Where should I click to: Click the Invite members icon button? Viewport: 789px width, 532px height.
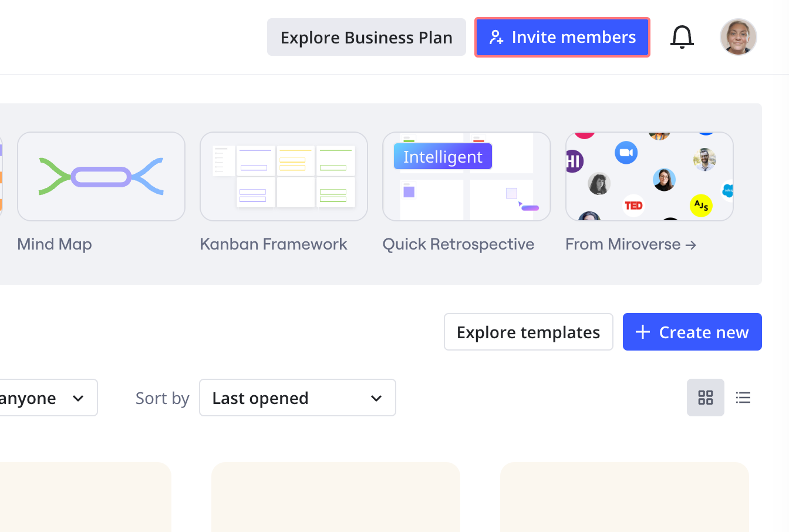(x=497, y=37)
